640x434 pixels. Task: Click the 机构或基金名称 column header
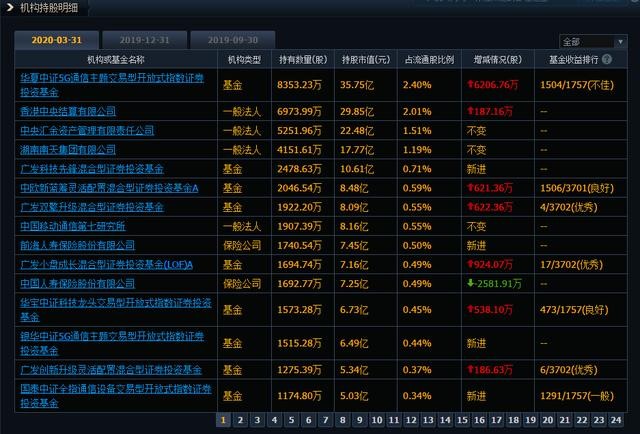[116, 60]
